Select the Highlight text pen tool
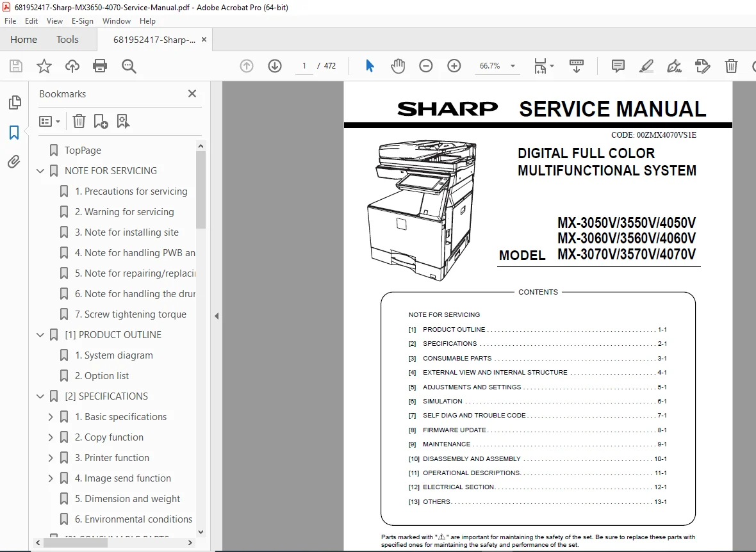756x552 pixels. [x=646, y=66]
